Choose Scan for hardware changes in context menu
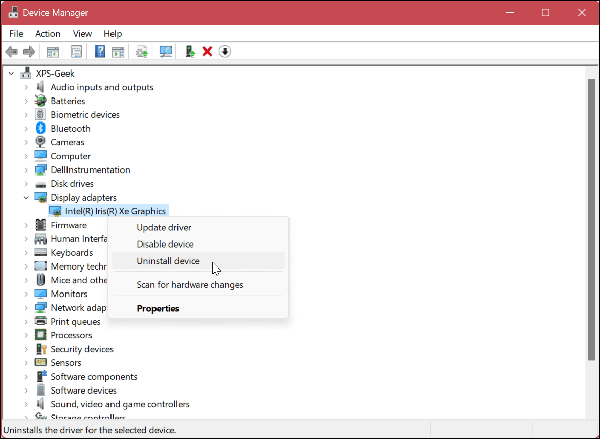This screenshot has height=439, width=600. click(199, 285)
